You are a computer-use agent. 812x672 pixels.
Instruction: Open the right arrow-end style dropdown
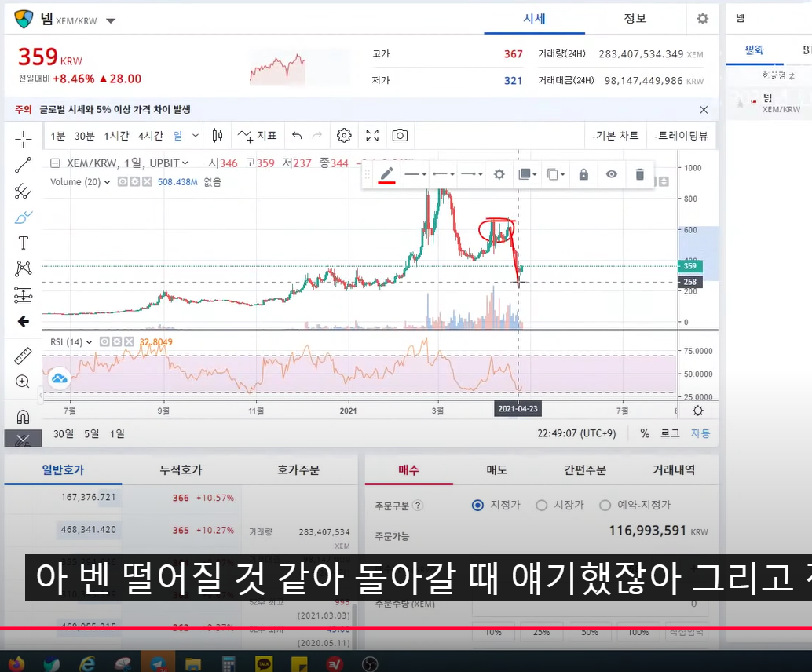click(472, 174)
